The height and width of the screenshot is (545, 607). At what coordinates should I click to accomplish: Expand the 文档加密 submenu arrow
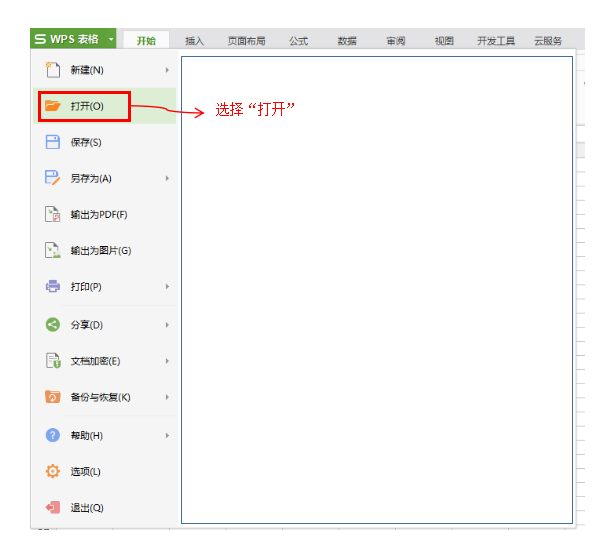pos(167,360)
